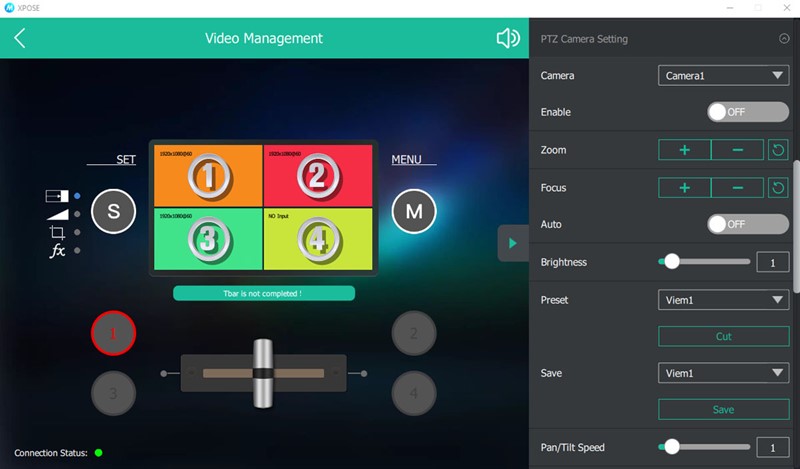
Task: Open the Preset dropdown
Action: [x=723, y=300]
